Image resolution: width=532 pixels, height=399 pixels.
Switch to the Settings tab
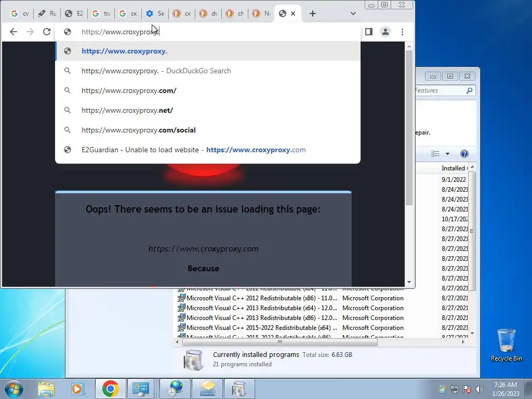tap(155, 14)
